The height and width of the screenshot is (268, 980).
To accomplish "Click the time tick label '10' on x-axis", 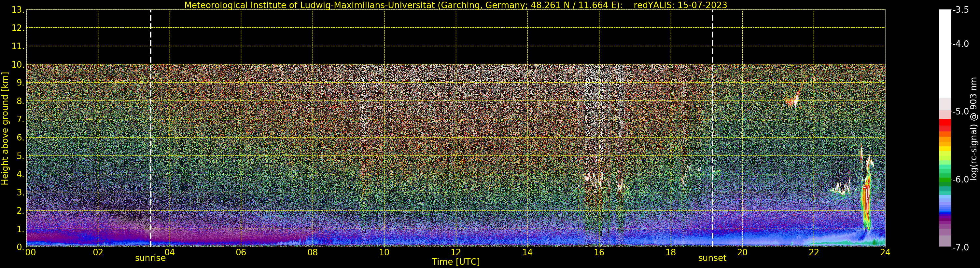I will click(x=384, y=252).
